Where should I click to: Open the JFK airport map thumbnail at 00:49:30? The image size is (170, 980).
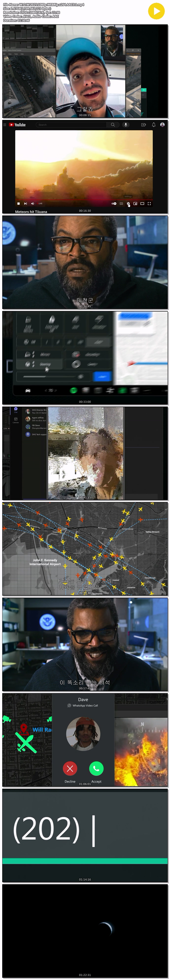tap(85, 549)
